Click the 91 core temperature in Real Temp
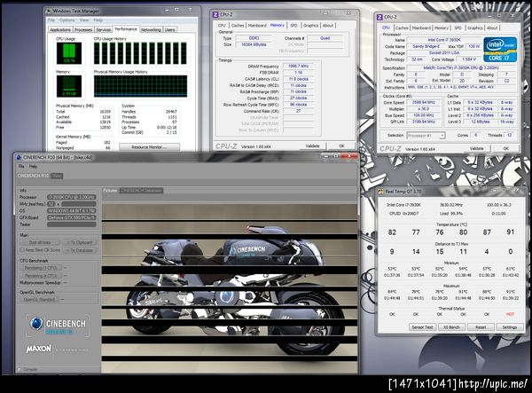This screenshot has height=393, width=532. (x=511, y=232)
